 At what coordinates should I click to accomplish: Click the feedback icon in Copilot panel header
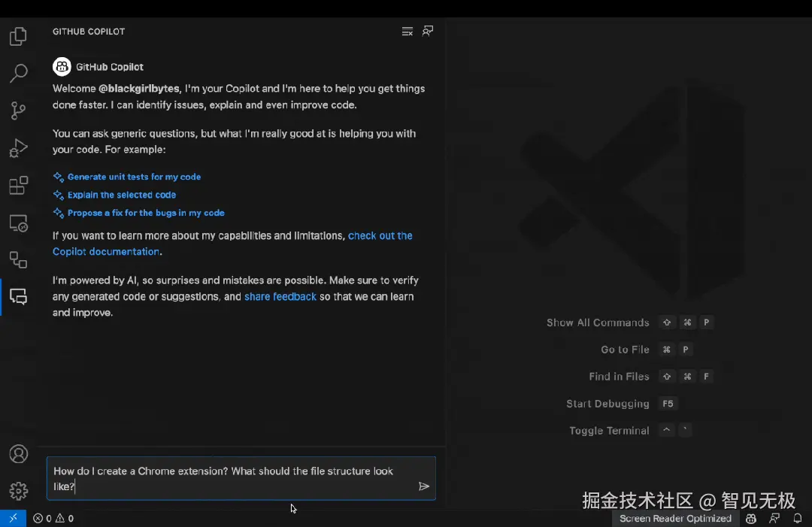(427, 32)
